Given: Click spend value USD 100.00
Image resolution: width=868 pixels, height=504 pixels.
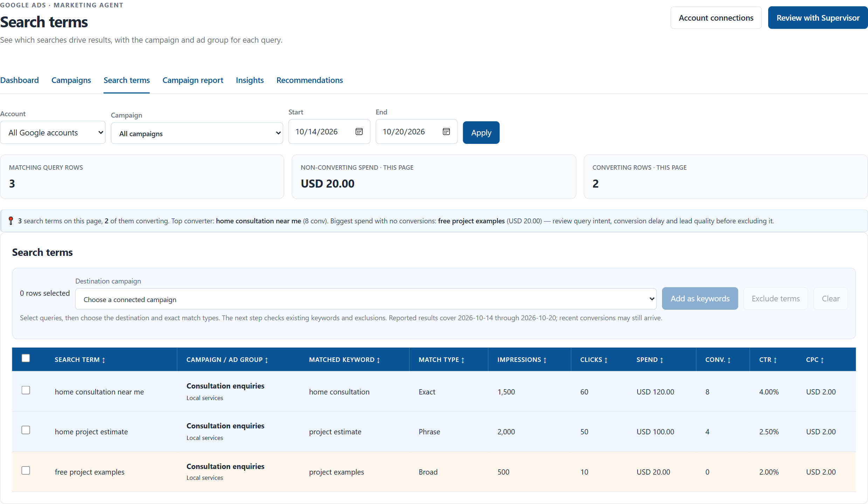Looking at the screenshot, I should coord(655,432).
